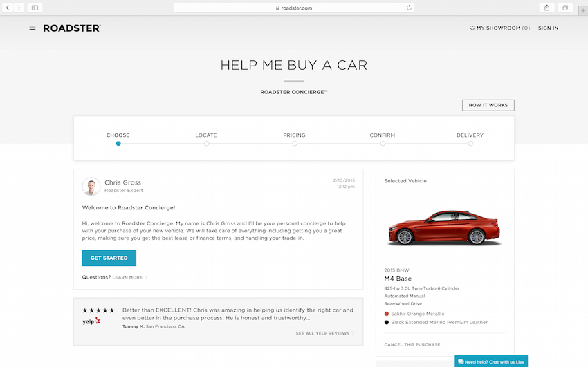Click the chat bubble icon
588x367 pixels.
pos(461,361)
